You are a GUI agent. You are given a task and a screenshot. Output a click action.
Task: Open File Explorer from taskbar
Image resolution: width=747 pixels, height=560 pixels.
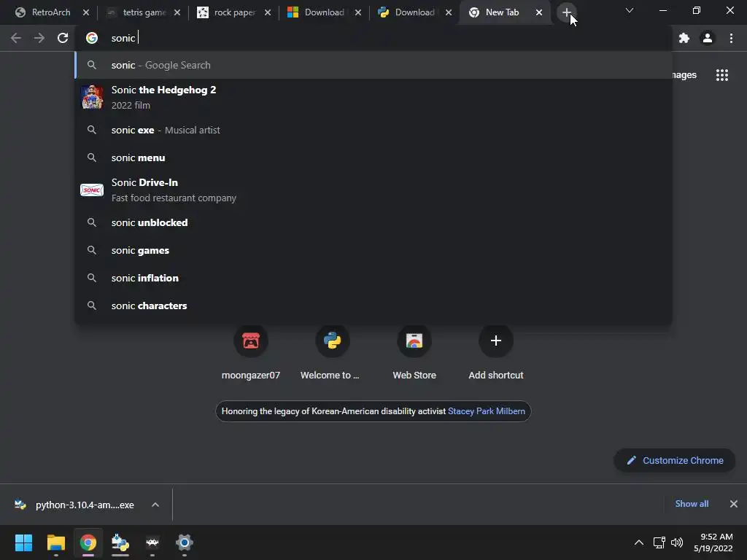(x=55, y=542)
